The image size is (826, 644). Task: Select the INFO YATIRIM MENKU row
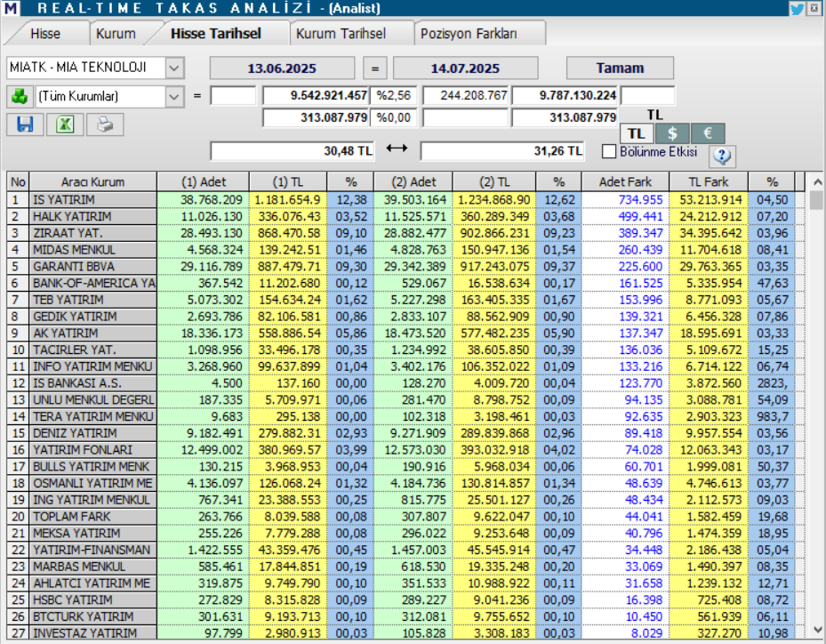405,366
